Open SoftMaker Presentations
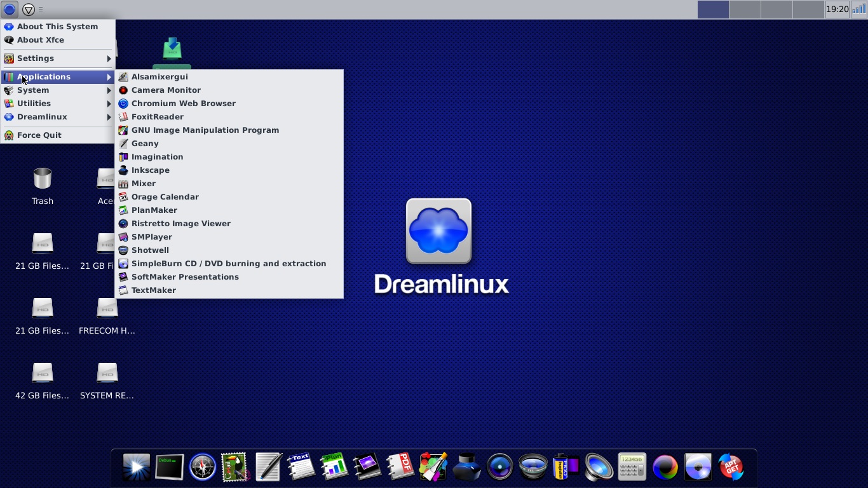The width and height of the screenshot is (868, 488). coord(229,277)
